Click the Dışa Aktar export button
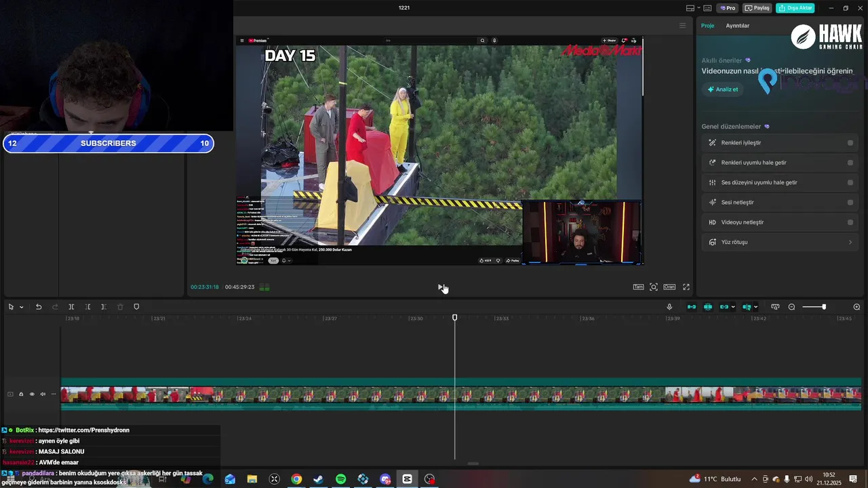This screenshot has height=488, width=868. 795,8
